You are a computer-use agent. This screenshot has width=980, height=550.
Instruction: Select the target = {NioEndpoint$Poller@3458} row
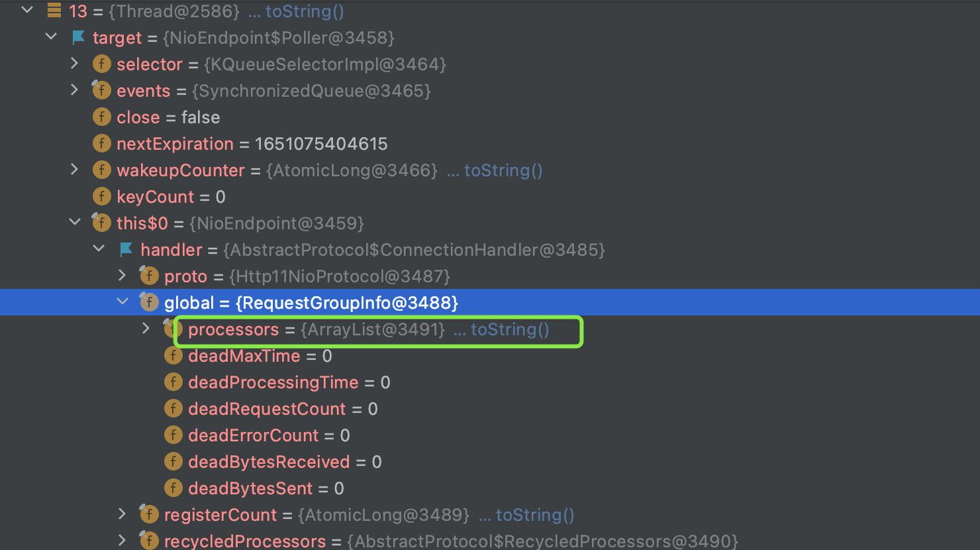click(x=490, y=38)
